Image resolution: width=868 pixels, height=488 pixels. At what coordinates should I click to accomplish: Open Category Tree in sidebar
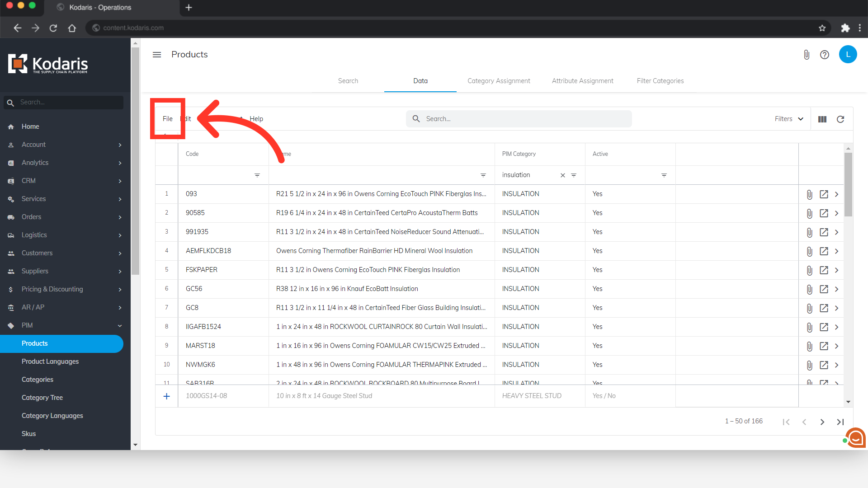(x=42, y=398)
